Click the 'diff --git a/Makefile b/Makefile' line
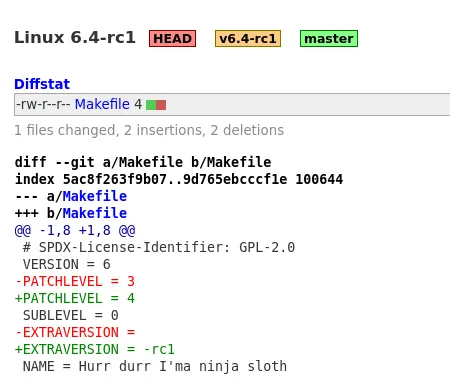 click(x=143, y=162)
